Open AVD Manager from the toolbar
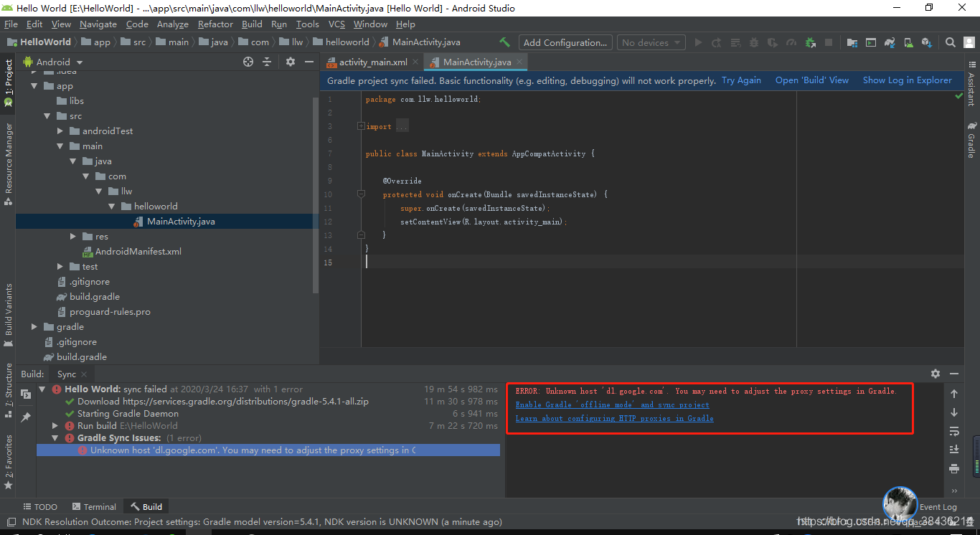This screenshot has height=535, width=980. 908,42
